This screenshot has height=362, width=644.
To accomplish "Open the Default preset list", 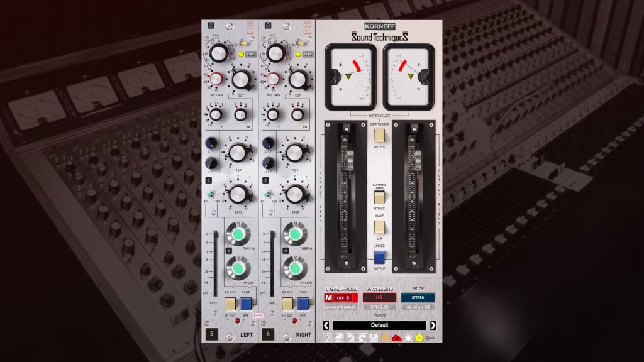I will click(379, 325).
